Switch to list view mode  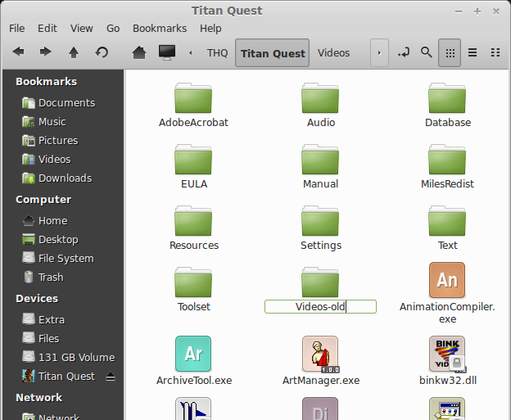coord(473,52)
